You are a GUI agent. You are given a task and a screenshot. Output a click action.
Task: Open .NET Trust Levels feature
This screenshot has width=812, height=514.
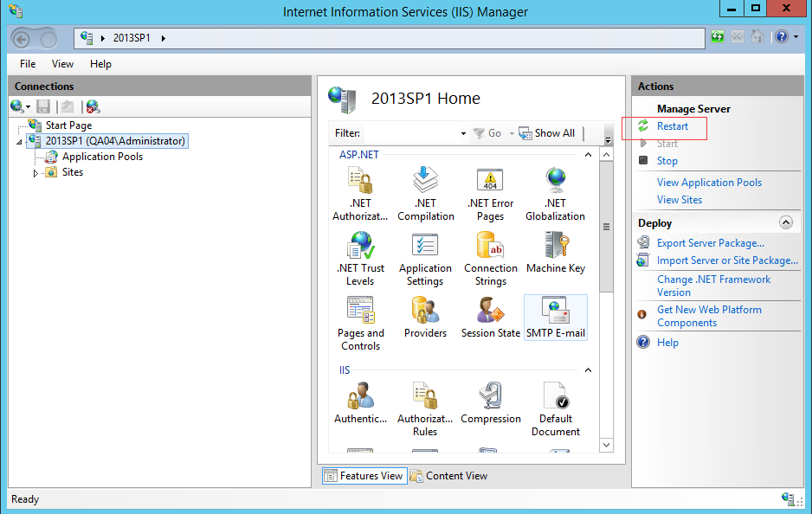(360, 247)
